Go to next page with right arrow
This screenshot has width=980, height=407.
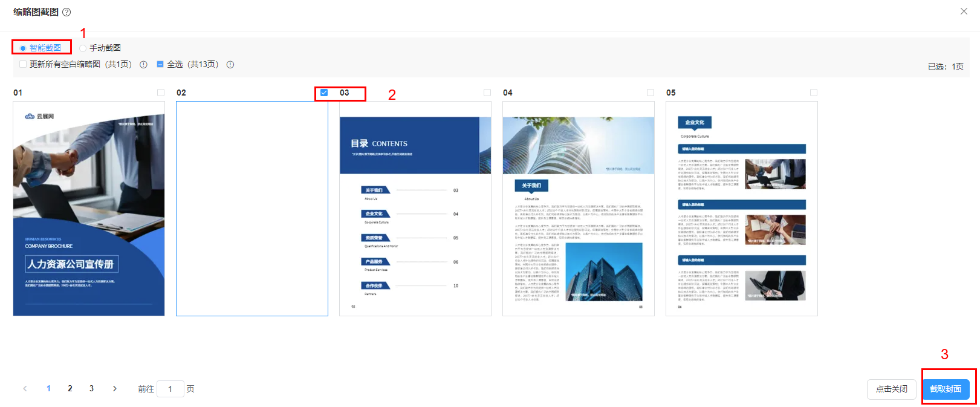click(x=115, y=389)
